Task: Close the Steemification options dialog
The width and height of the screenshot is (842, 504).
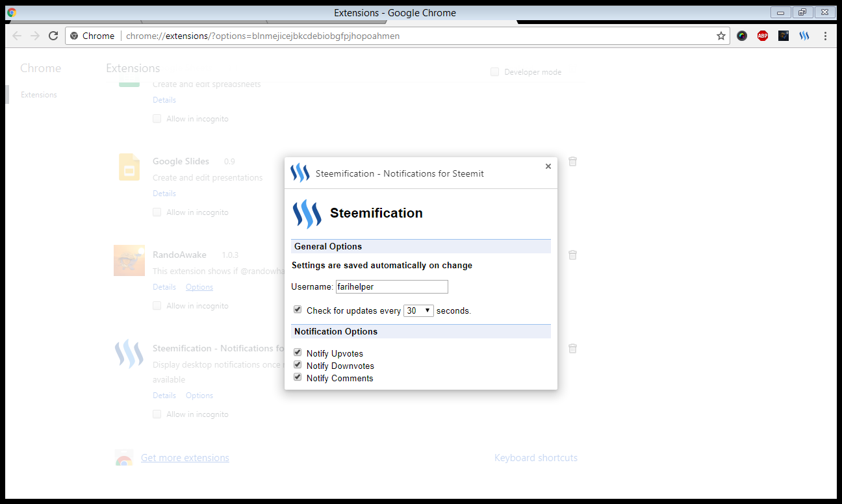Action: [x=548, y=166]
